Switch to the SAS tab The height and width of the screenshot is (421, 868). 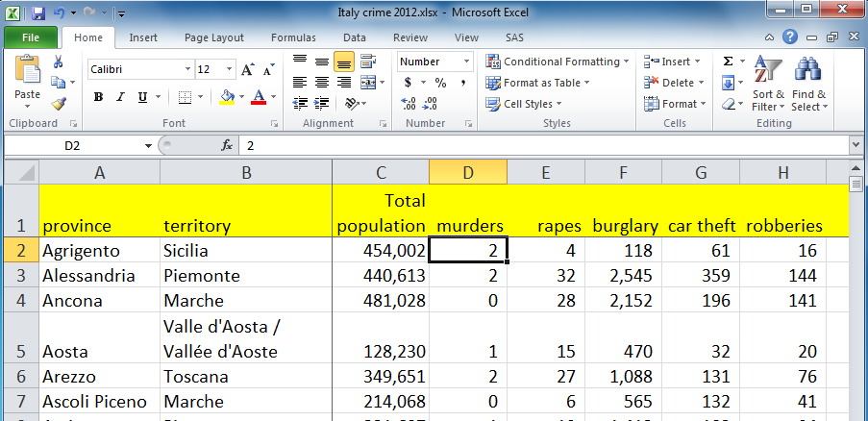coord(514,37)
